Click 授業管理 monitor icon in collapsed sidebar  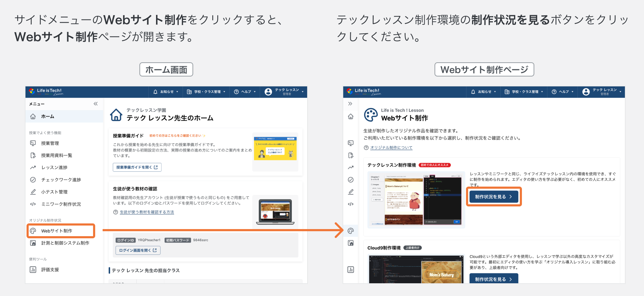pyautogui.click(x=351, y=143)
